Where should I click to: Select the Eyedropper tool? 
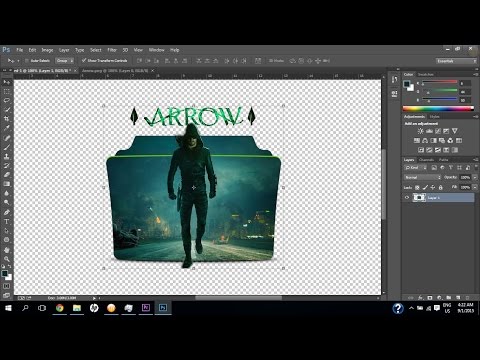click(x=7, y=128)
